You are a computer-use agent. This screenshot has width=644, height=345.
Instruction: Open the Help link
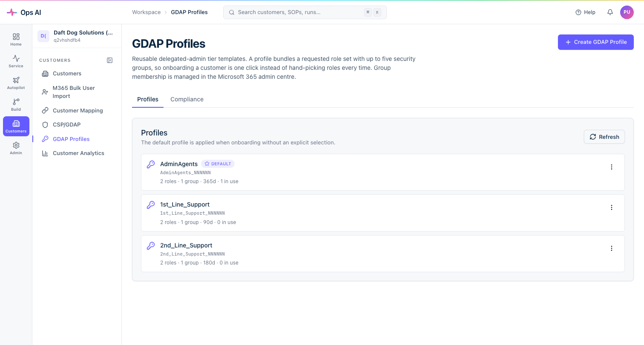(585, 12)
